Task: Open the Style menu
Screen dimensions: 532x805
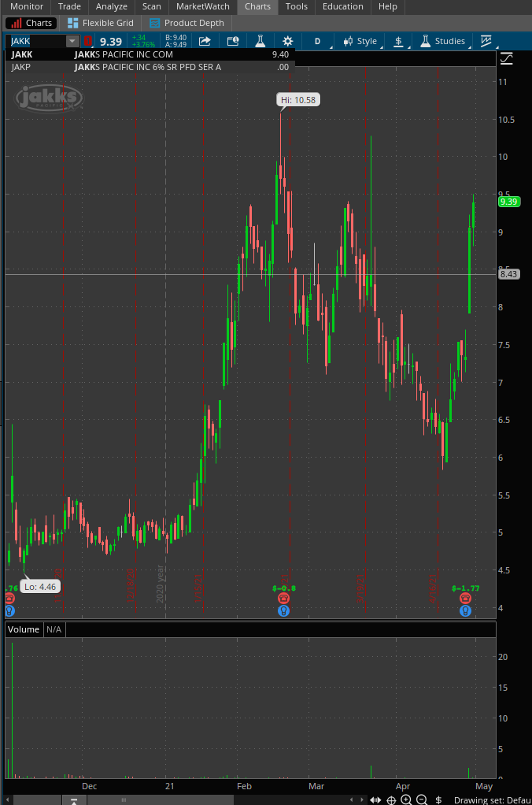Action: 360,41
